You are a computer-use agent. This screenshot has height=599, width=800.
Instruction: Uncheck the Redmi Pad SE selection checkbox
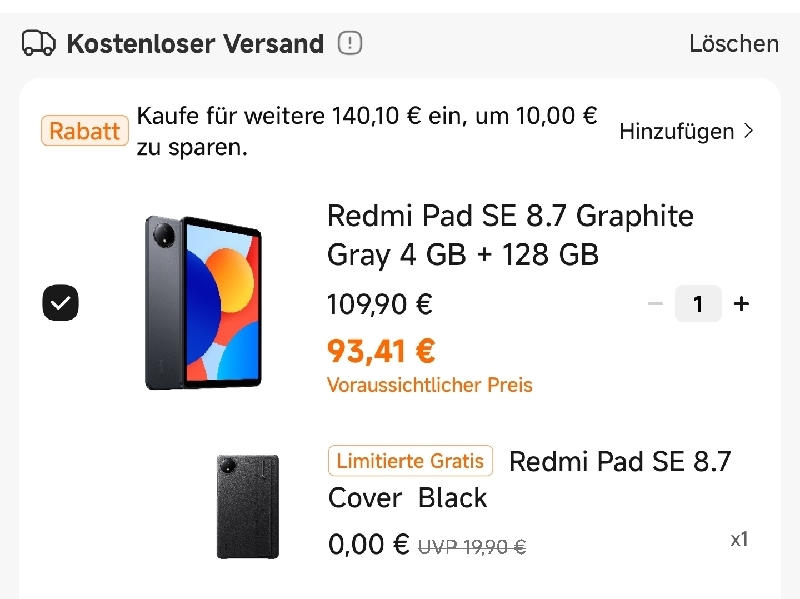point(60,303)
